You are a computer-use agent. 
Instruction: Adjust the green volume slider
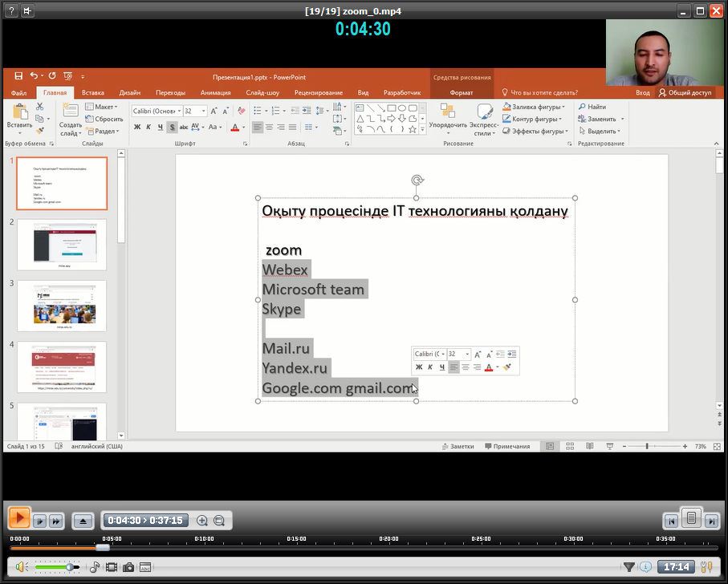click(x=57, y=567)
